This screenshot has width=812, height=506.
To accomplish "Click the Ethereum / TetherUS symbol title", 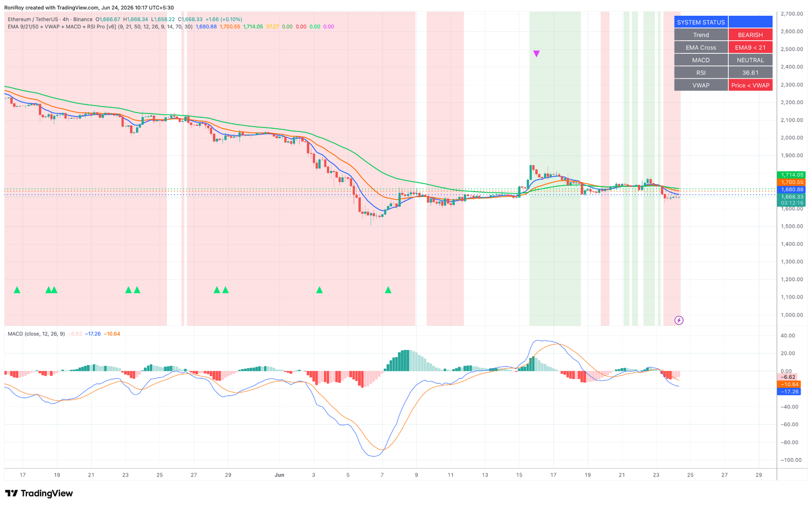I will point(33,19).
